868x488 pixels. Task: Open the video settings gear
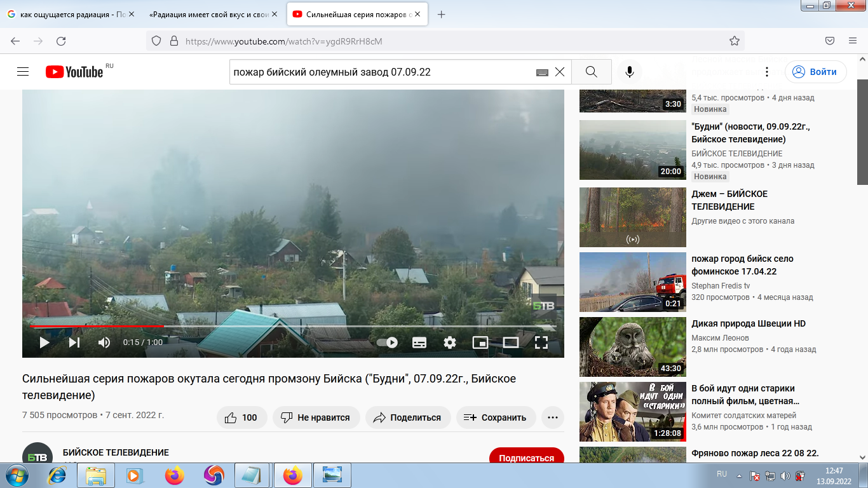450,342
